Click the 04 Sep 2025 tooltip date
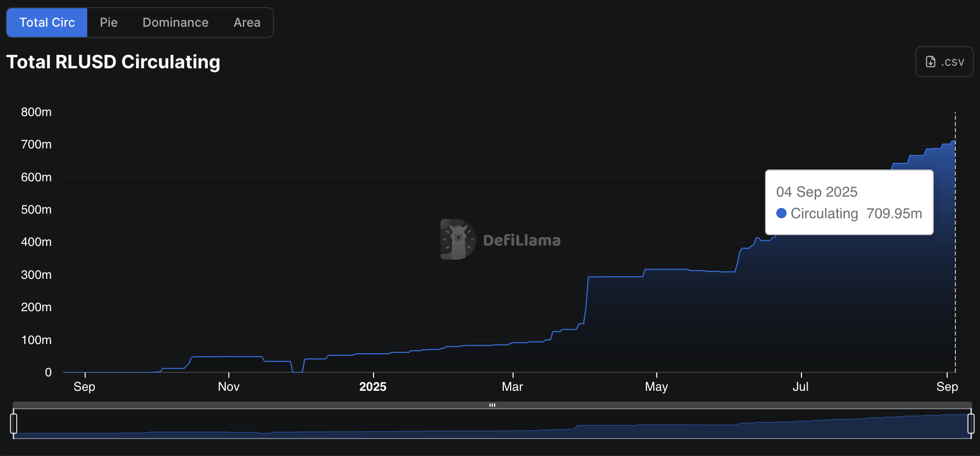The image size is (980, 456). pos(816,192)
